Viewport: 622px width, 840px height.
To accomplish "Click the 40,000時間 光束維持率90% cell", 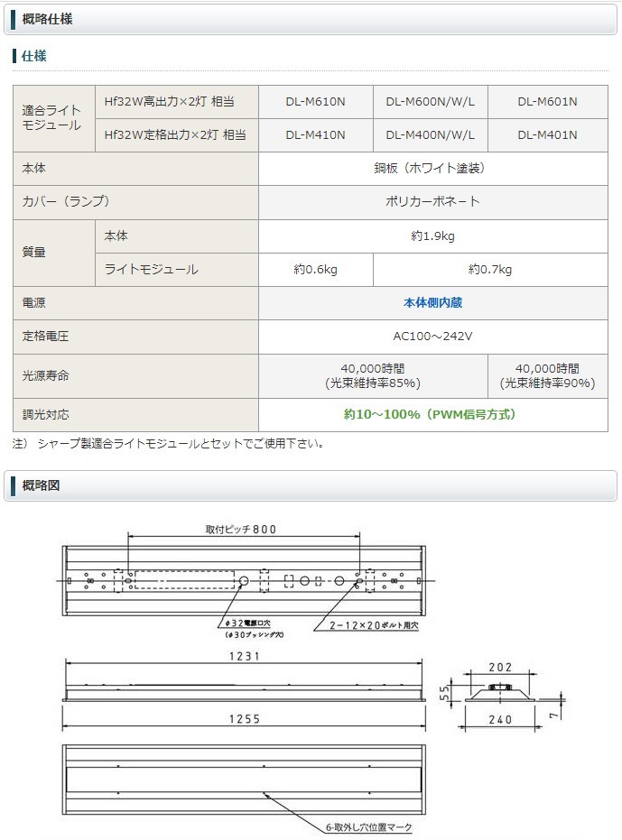I will tap(547, 376).
